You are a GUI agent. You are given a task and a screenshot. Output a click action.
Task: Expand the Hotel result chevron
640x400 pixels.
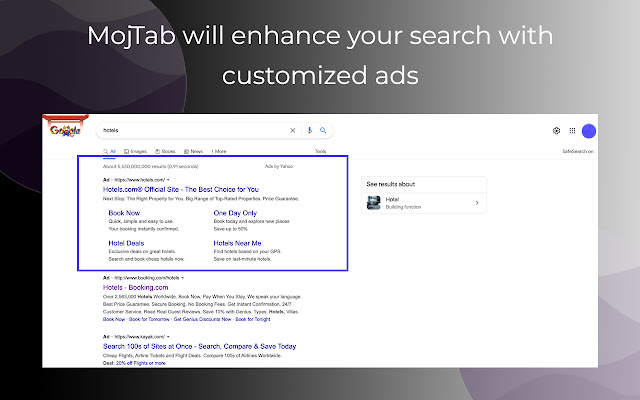477,203
